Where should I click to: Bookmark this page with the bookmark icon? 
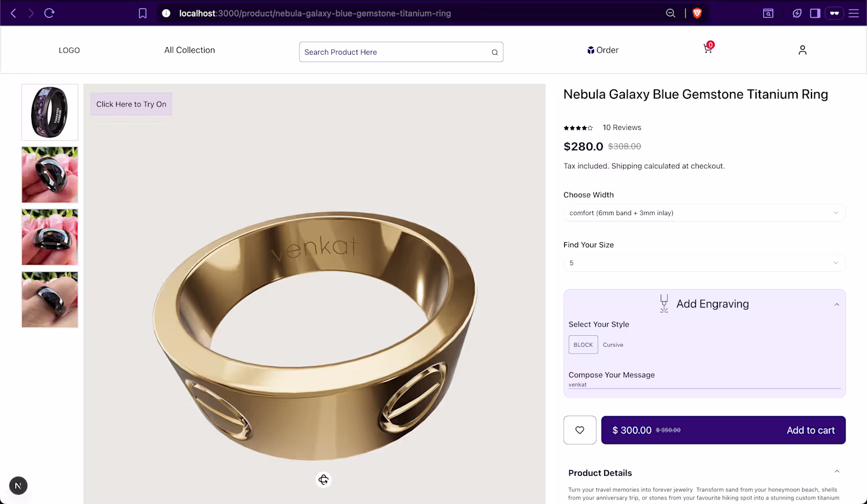143,13
